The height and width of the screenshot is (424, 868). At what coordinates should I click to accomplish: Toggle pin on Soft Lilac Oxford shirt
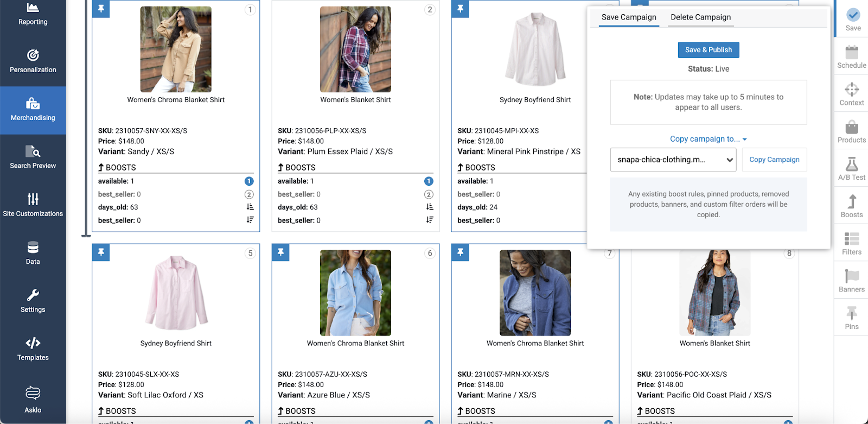coord(101,252)
